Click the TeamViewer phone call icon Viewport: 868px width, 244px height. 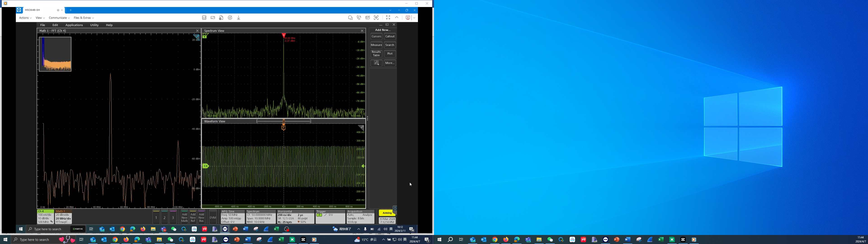click(359, 18)
